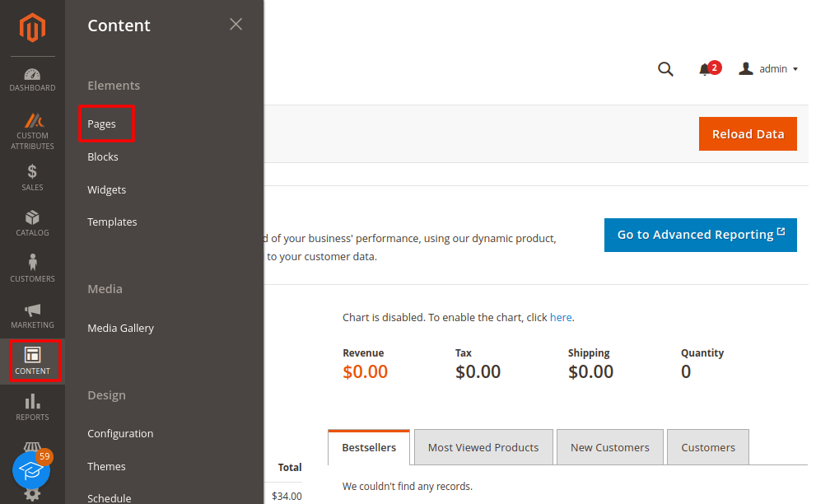
Task: Open the Catalog box icon menu
Action: pyautogui.click(x=32, y=223)
